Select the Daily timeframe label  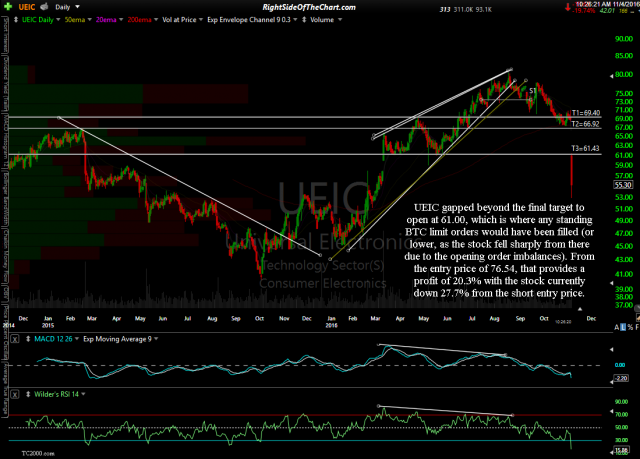[x=63, y=7]
